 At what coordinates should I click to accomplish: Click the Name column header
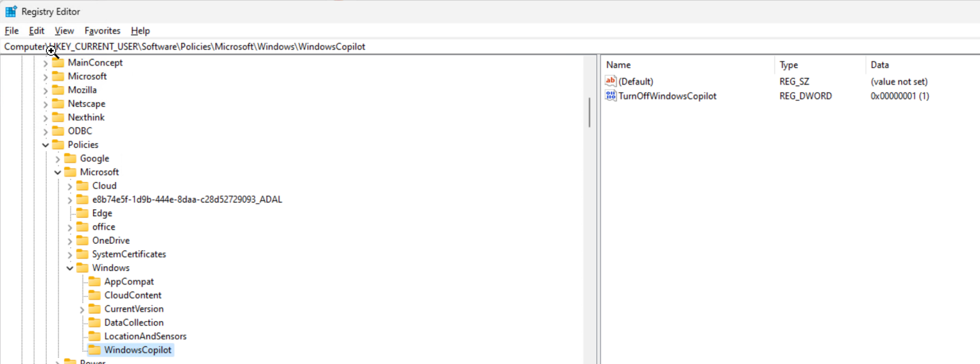(x=688, y=65)
